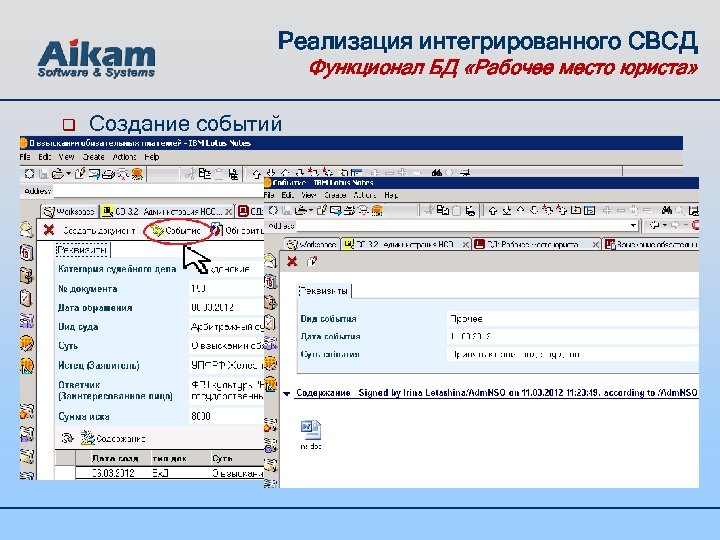This screenshot has width=720, height=540.
Task: Click edit document pencil icon in back window toolbar
Action: click(x=80, y=174)
